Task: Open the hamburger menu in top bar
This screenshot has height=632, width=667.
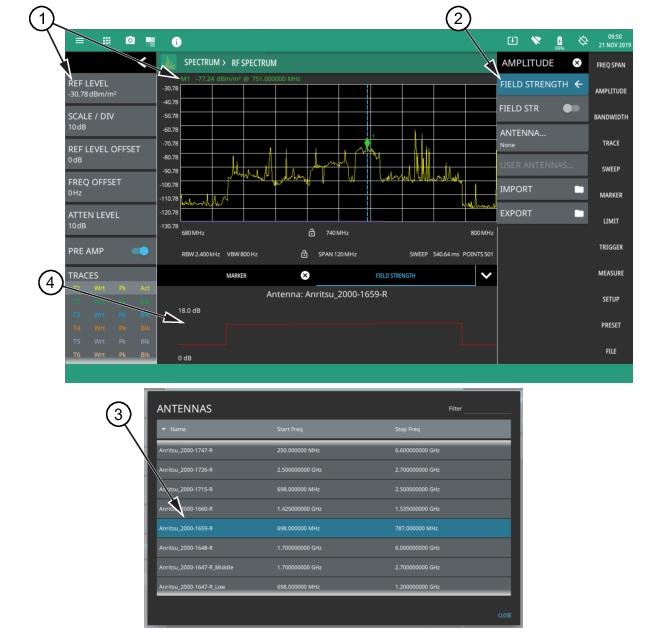Action: coord(81,42)
